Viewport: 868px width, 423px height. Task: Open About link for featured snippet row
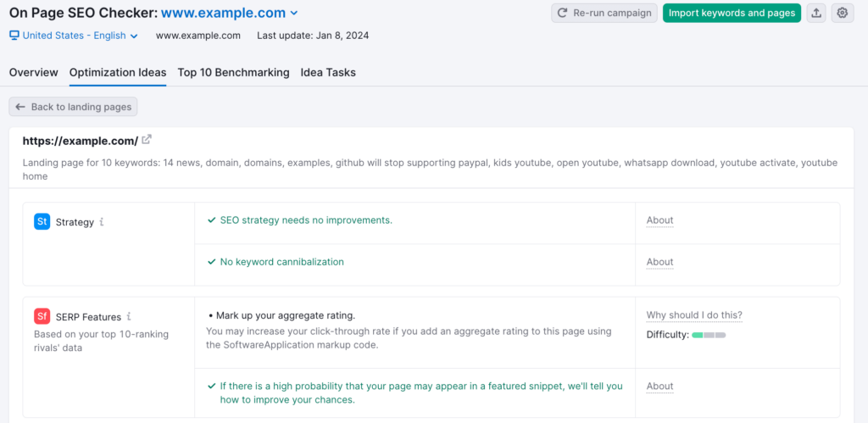click(x=659, y=387)
